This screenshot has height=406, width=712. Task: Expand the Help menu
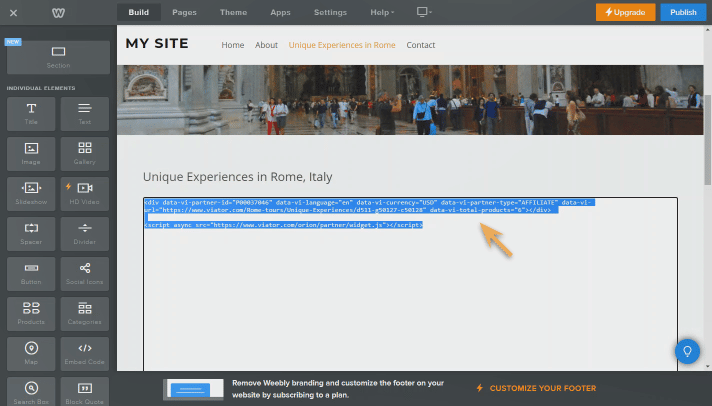tap(382, 12)
